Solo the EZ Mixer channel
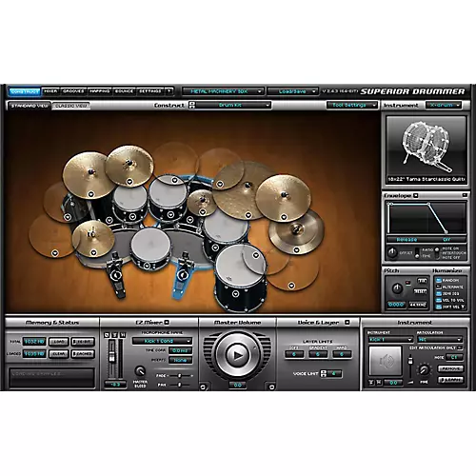This screenshot has height=476, width=476. pos(115,334)
